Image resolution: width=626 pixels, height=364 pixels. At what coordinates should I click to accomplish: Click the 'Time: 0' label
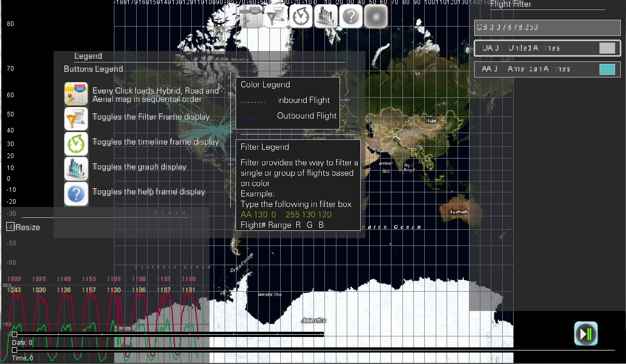coord(22,358)
